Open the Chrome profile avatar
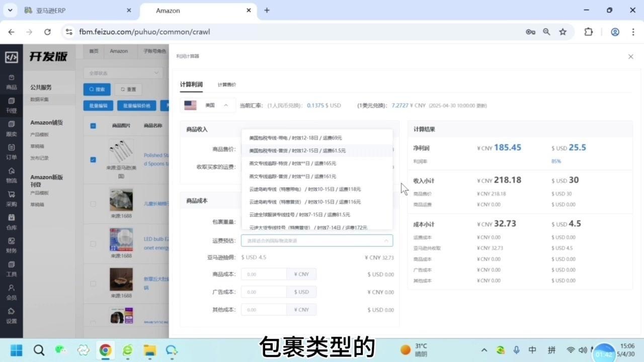The image size is (644, 362). [x=615, y=32]
